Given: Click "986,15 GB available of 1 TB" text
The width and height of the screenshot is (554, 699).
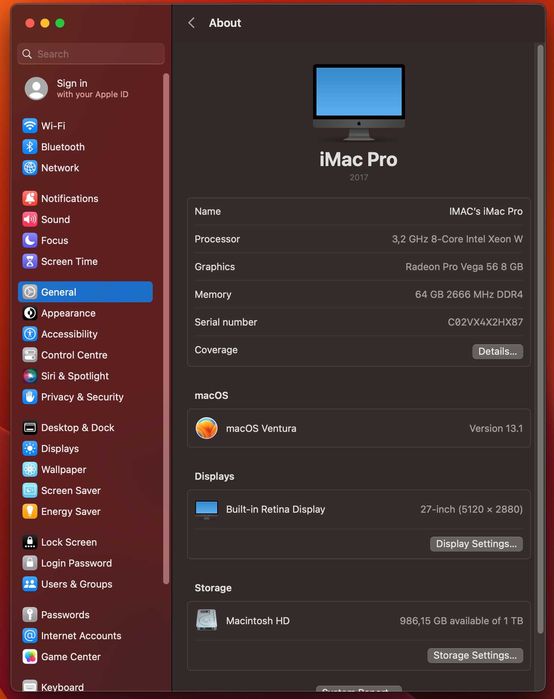Looking at the screenshot, I should coord(461,621).
